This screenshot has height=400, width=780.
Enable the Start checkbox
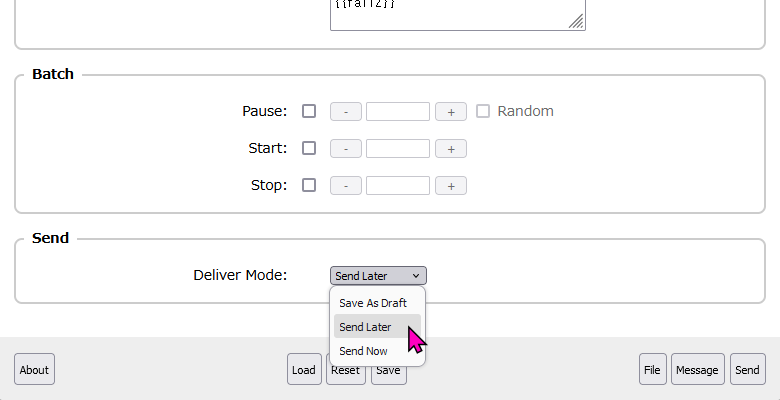click(309, 148)
